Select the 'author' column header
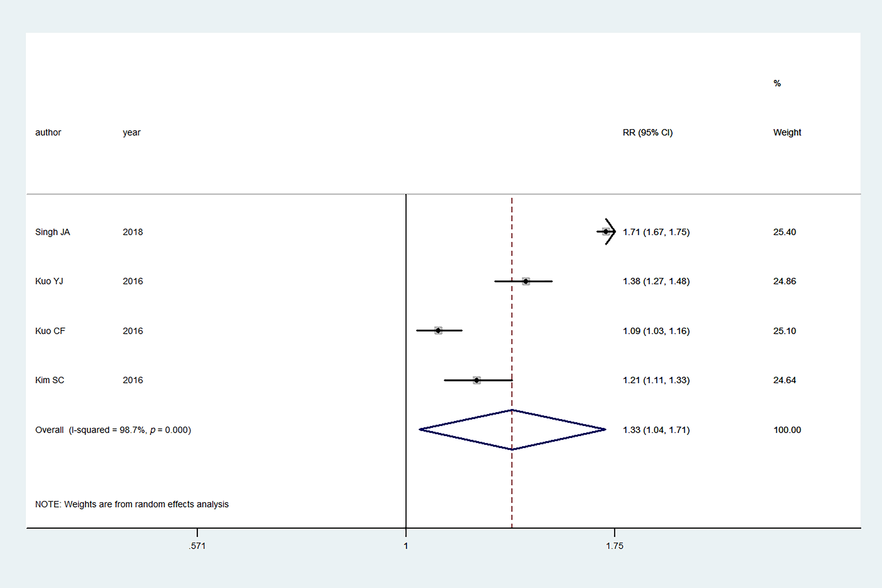The image size is (882, 588). click(x=48, y=132)
